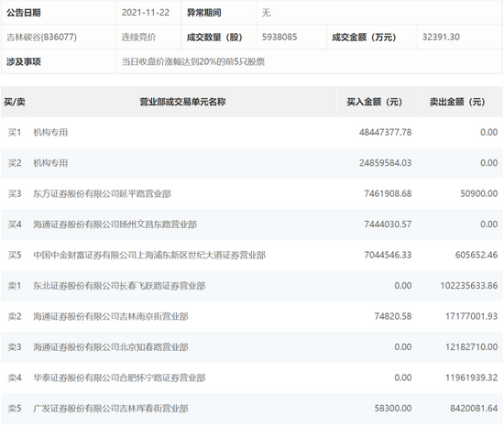Open 海通证券股份有限公司扬州文昌东路营业部 entry
The image size is (504, 427).
pos(115,224)
